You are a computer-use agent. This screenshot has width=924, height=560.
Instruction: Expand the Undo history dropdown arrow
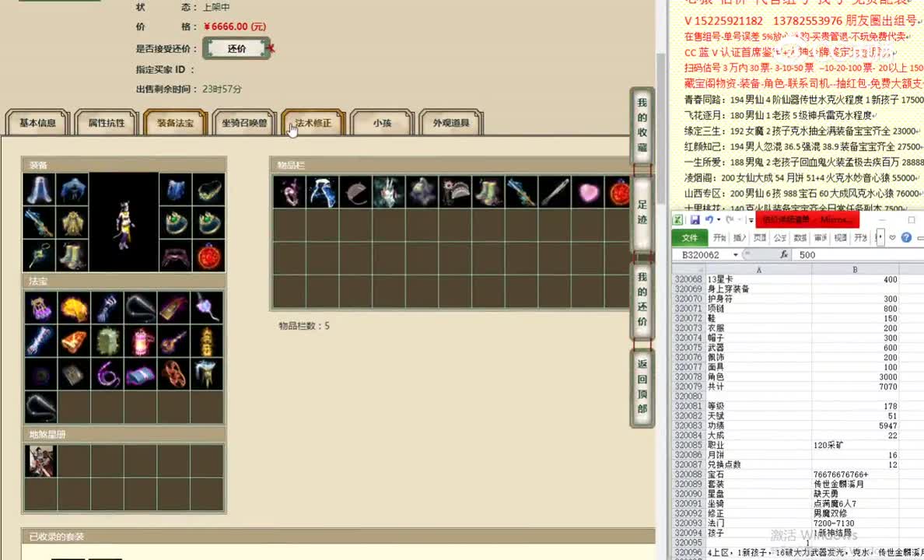click(x=719, y=219)
